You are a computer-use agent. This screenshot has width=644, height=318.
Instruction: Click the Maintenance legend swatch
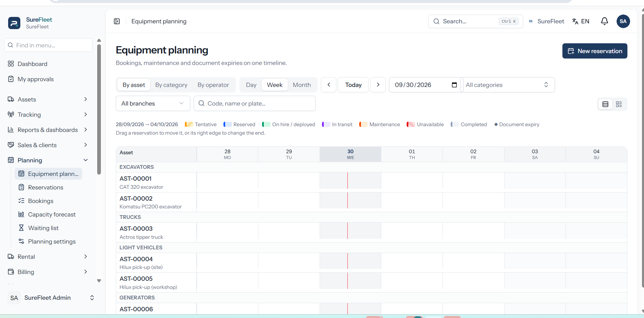[x=363, y=124]
